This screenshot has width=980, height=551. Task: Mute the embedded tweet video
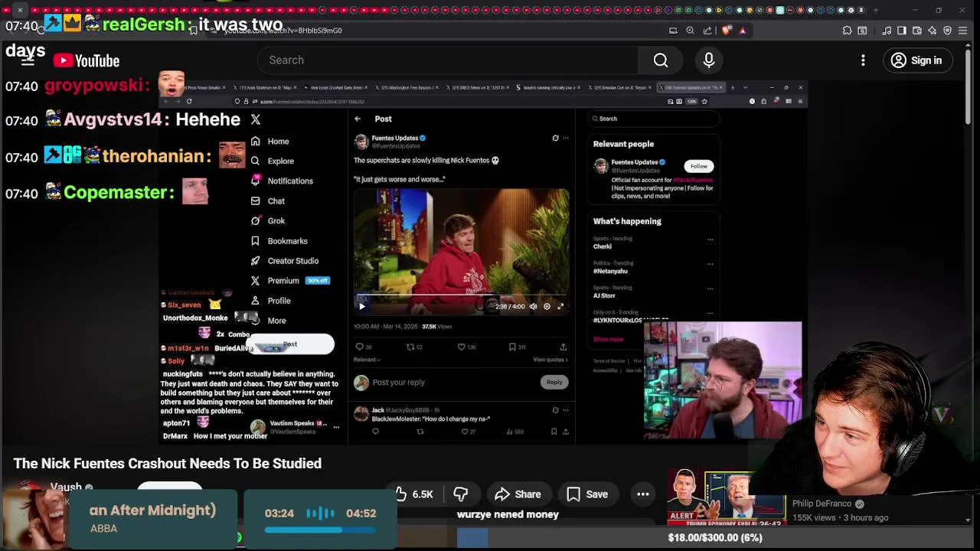point(534,307)
